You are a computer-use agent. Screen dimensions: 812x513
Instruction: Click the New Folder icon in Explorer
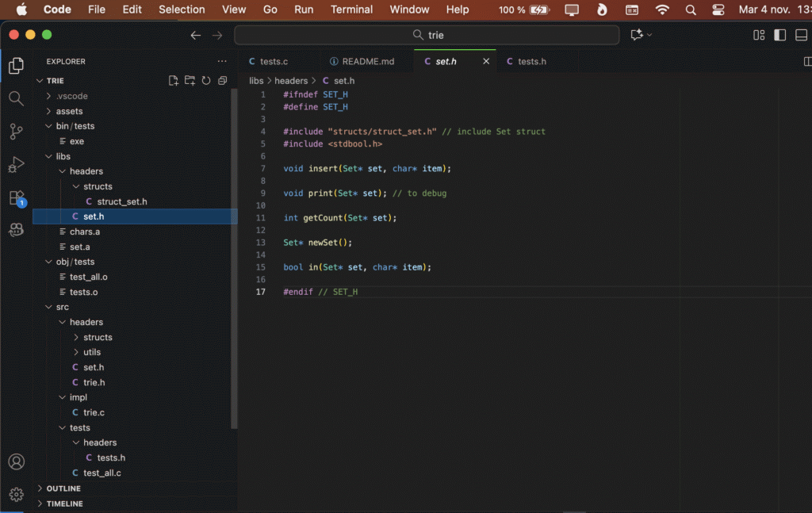coord(190,81)
